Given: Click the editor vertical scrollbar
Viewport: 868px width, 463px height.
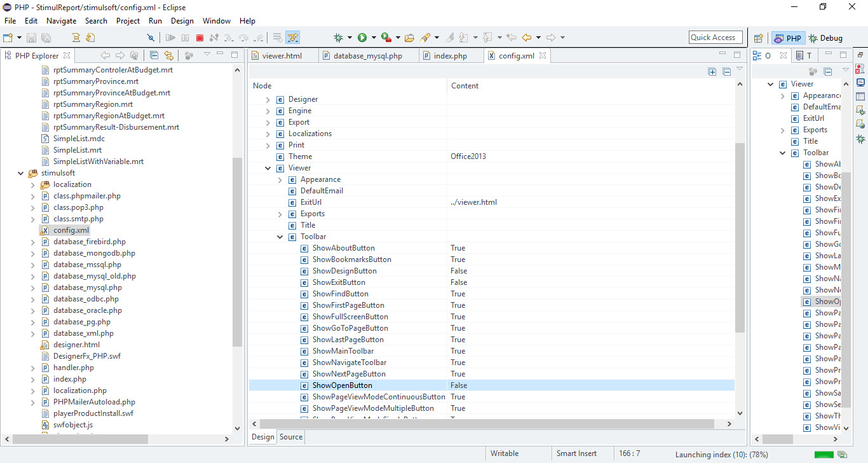Looking at the screenshot, I should [x=740, y=237].
